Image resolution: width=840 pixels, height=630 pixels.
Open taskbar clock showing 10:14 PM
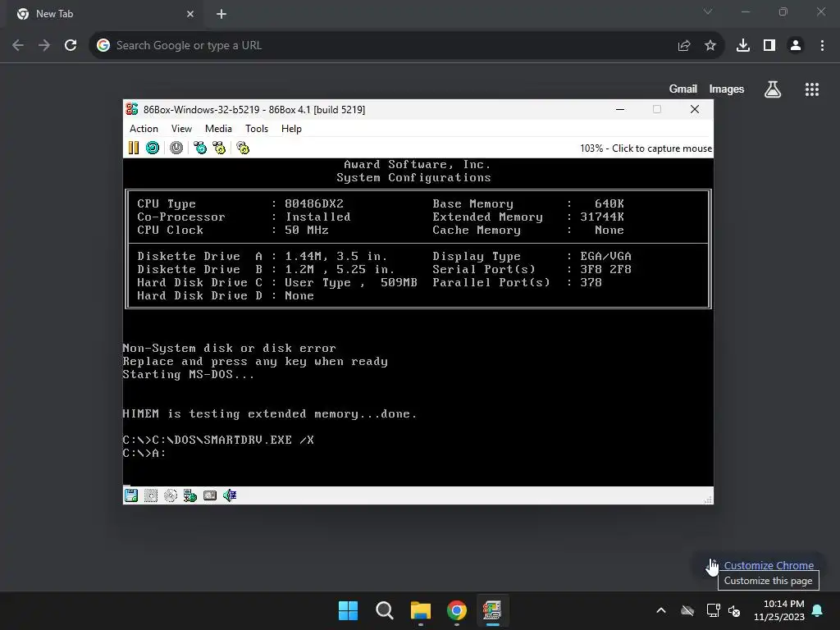(x=779, y=610)
